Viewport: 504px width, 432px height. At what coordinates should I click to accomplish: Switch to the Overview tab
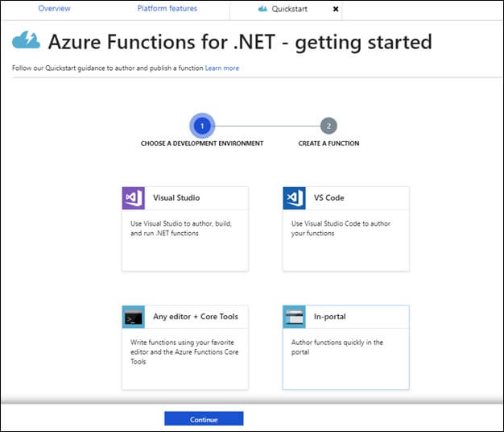(54, 9)
